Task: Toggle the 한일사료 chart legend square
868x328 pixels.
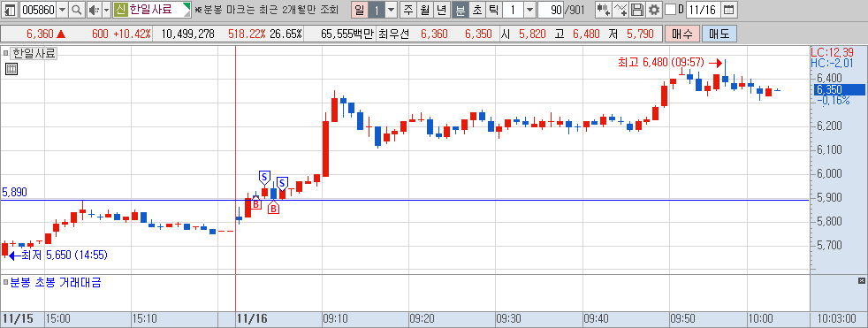Action: coord(5,54)
